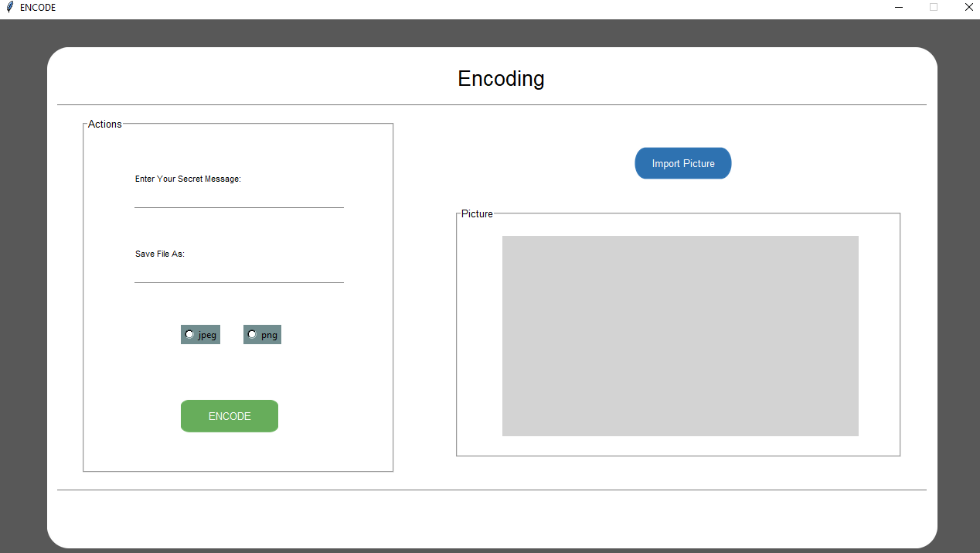
Task: Focus the Save File As input field
Action: pos(239,273)
